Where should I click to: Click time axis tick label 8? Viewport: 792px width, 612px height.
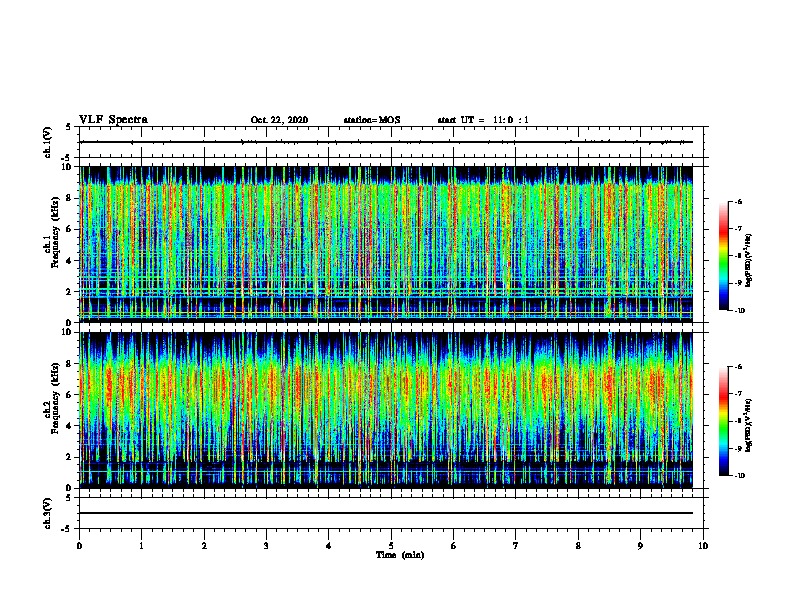578,546
